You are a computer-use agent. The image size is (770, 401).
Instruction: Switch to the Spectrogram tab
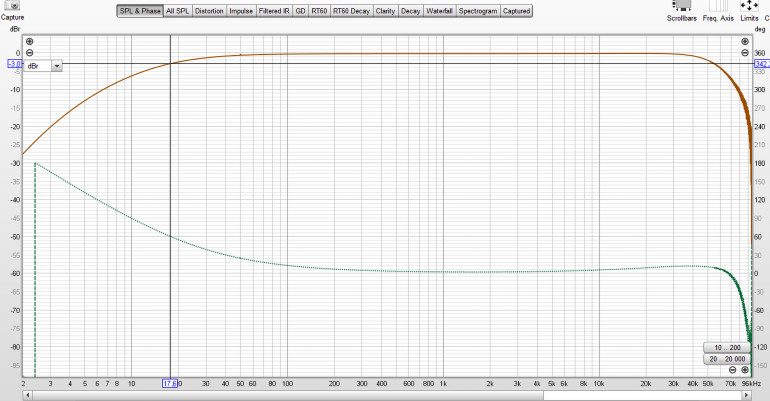[x=477, y=11]
